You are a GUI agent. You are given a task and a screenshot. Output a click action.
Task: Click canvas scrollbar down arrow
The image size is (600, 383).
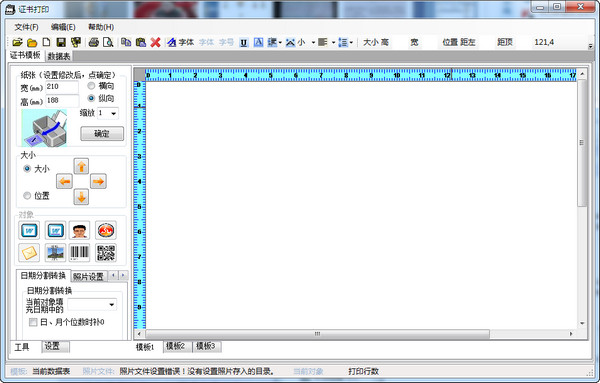tap(582, 323)
